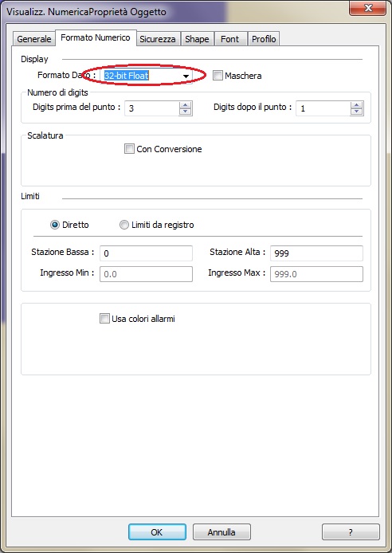Decrease Digits dopo il punto value

(356, 112)
